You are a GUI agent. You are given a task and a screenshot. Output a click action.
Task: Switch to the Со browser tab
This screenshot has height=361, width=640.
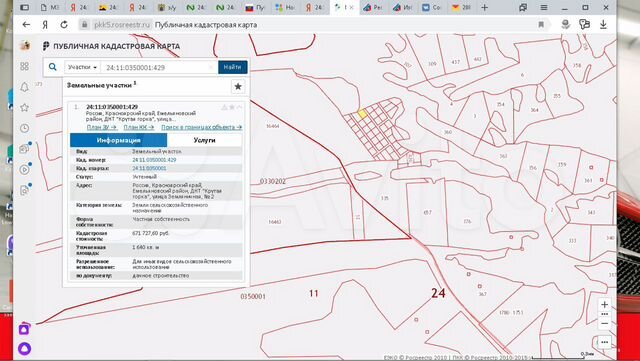tap(432, 7)
